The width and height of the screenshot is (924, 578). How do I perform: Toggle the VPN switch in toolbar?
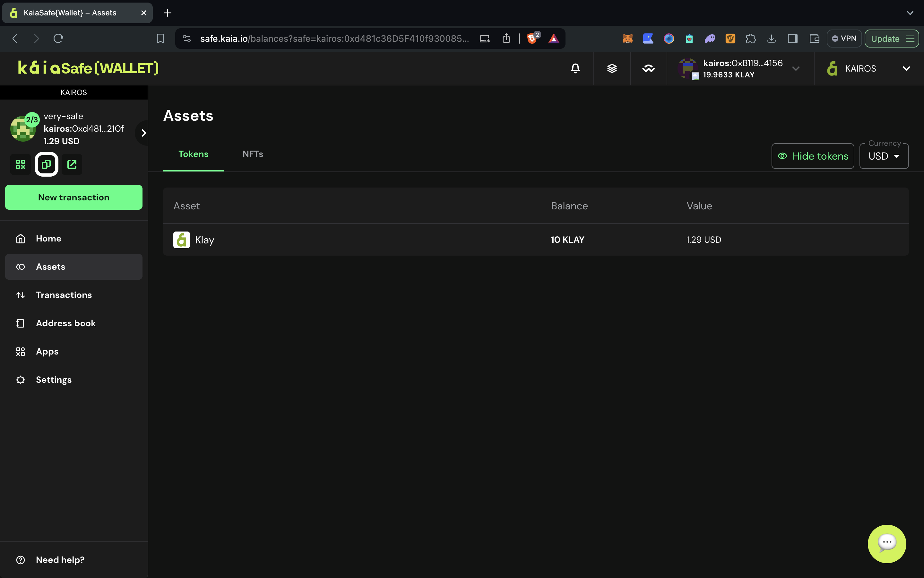pyautogui.click(x=844, y=39)
